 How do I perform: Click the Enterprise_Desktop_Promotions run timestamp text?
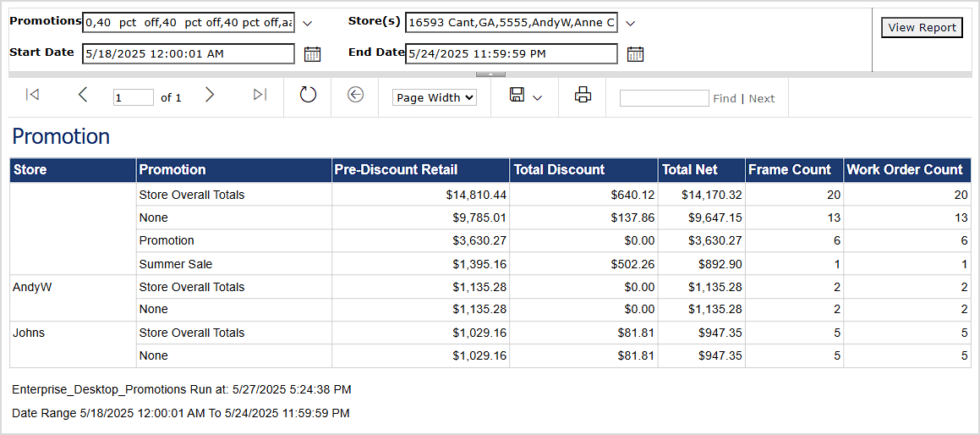(x=181, y=390)
